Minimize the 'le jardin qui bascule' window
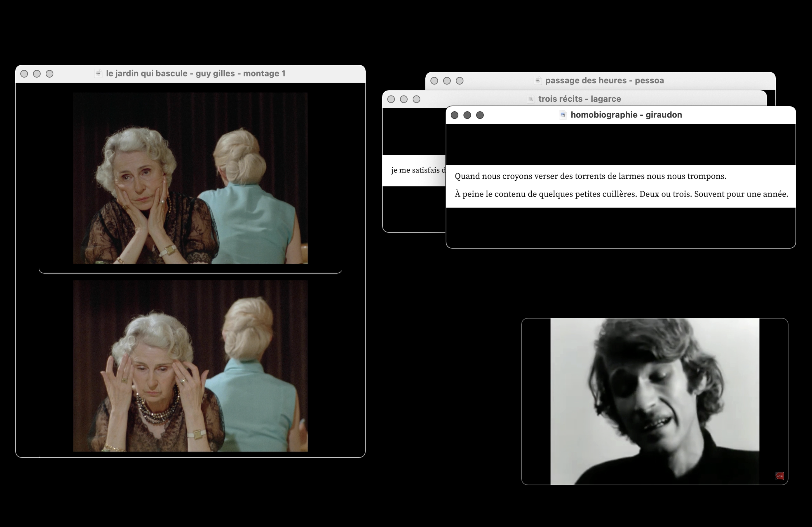812x527 pixels. 37,74
